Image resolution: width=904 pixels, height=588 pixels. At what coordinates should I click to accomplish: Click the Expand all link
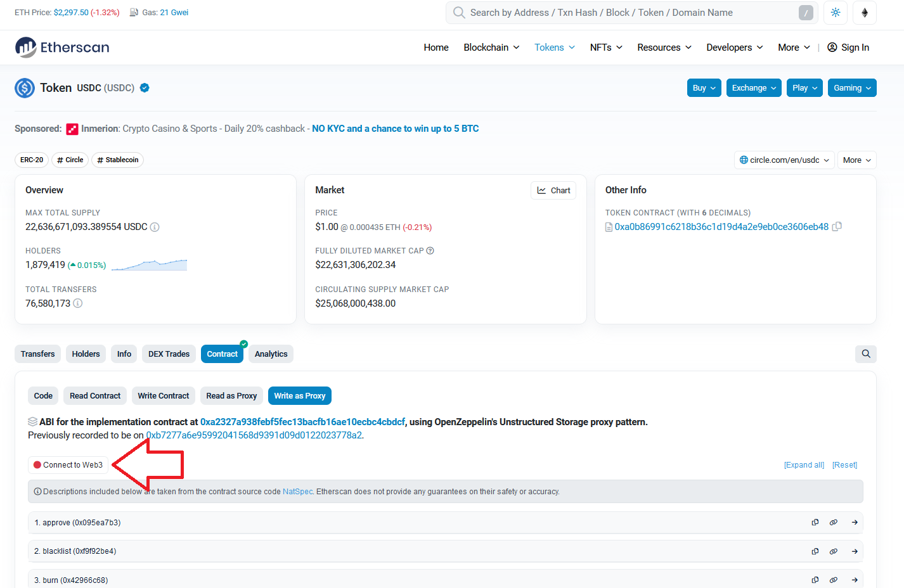(804, 465)
